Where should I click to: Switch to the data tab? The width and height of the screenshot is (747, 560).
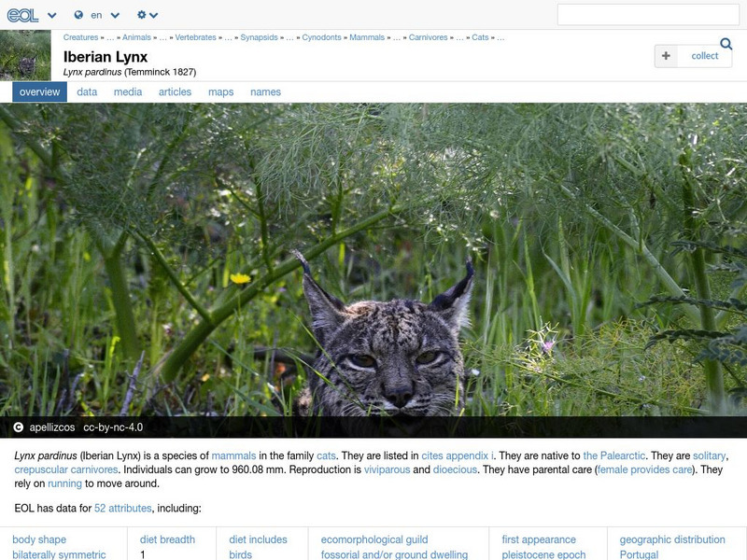tap(87, 91)
